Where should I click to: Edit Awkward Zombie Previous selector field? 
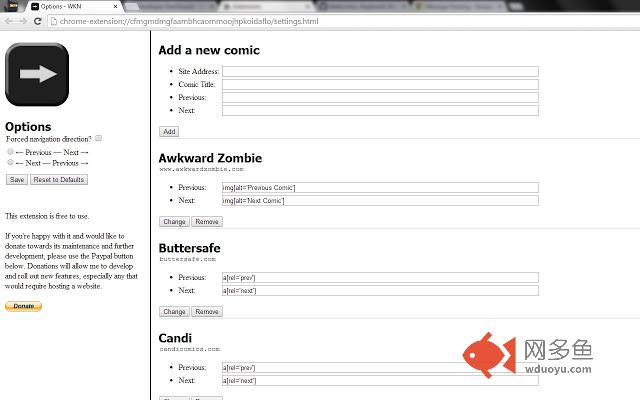pos(380,188)
